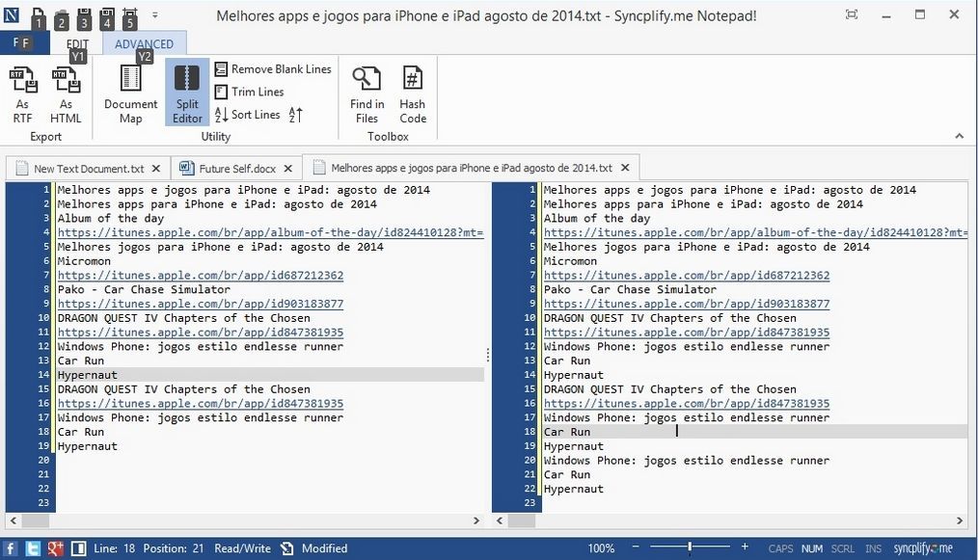Click Trim Lines
Screen dimensions: 978x560
(249, 92)
